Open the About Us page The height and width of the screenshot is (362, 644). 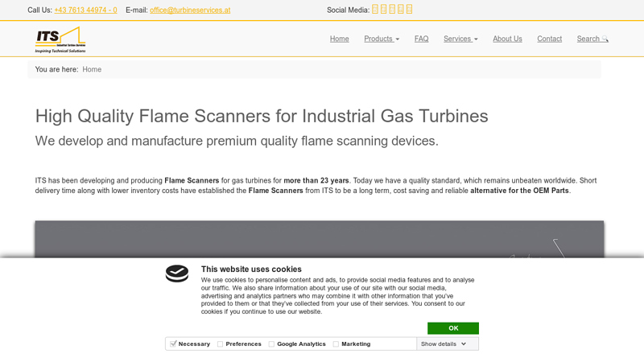[507, 39]
